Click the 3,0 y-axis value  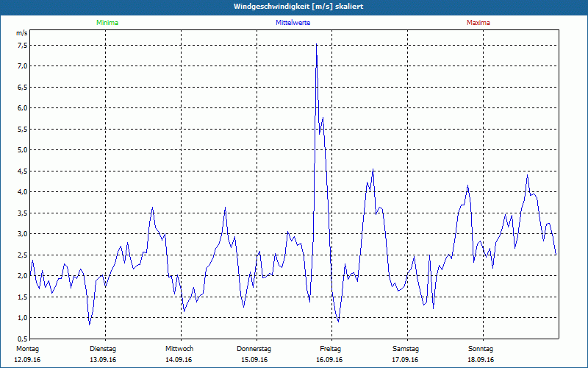pos(23,234)
